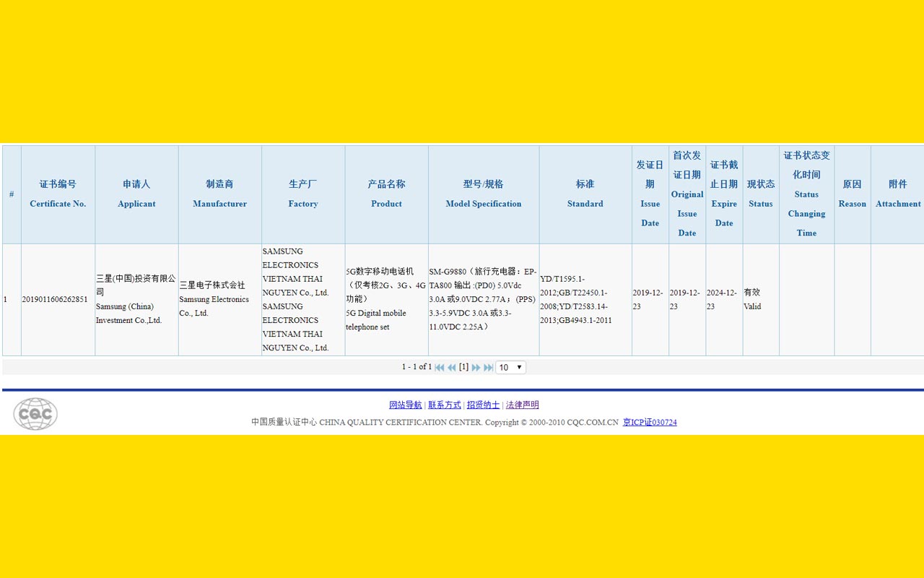Click the Status column header
Image resolution: width=924 pixels, height=578 pixels.
pos(761,194)
